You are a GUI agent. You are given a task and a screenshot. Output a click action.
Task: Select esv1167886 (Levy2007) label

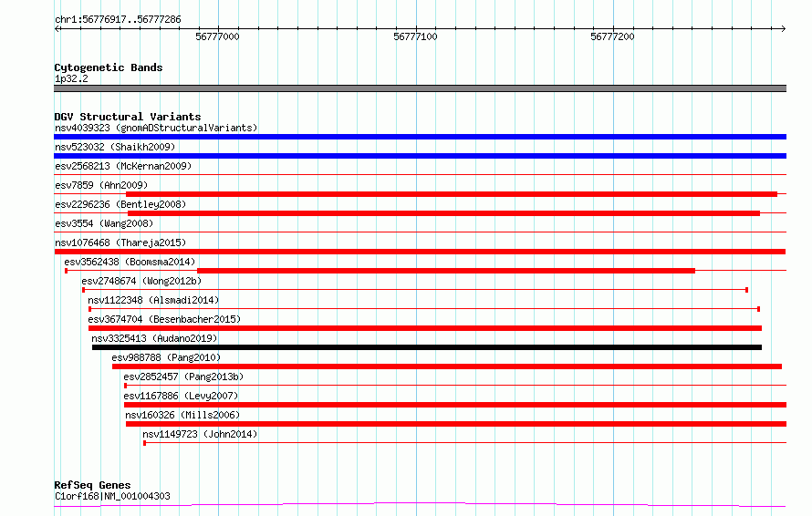pyautogui.click(x=181, y=396)
